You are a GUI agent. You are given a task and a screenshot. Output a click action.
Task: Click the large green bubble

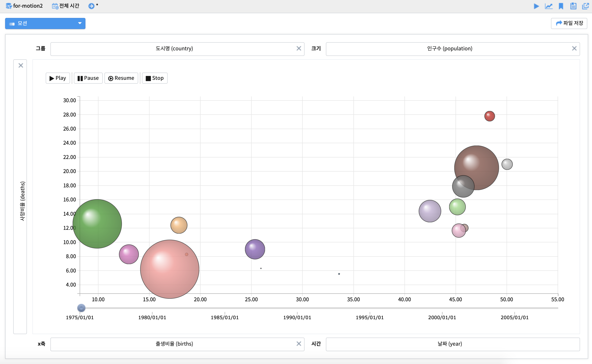pos(97,224)
